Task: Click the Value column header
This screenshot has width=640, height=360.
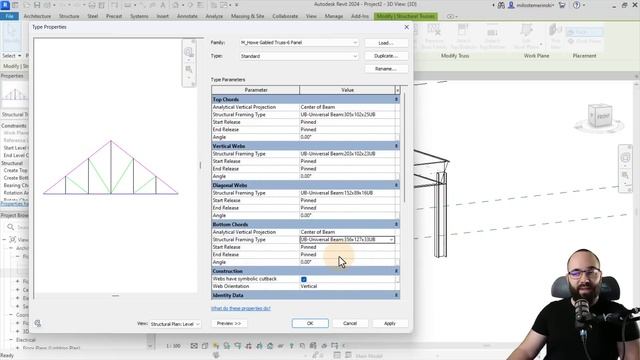Action: pyautogui.click(x=347, y=90)
